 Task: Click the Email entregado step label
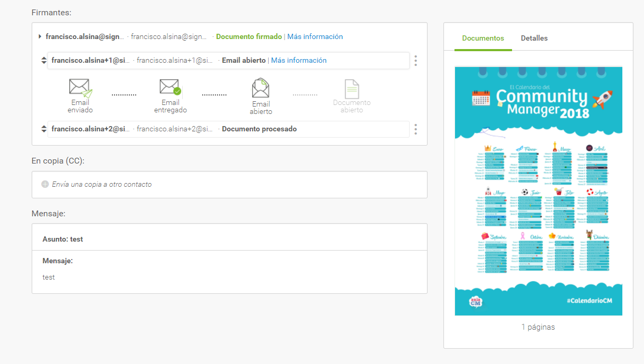[171, 107]
